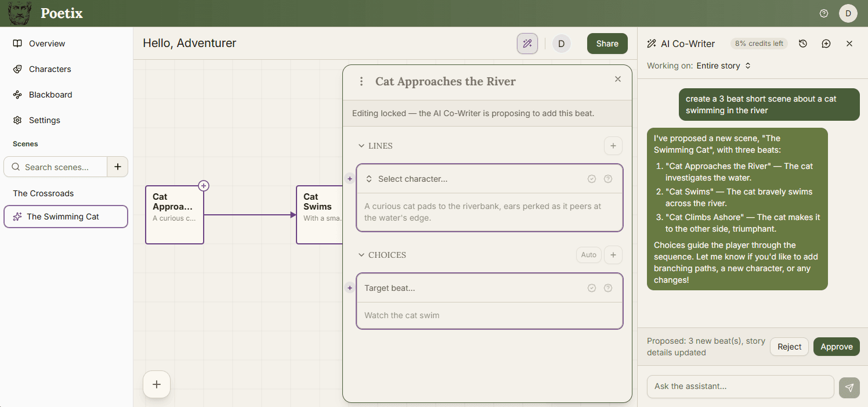868x407 pixels.
Task: Approve the proposed beats
Action: click(837, 347)
